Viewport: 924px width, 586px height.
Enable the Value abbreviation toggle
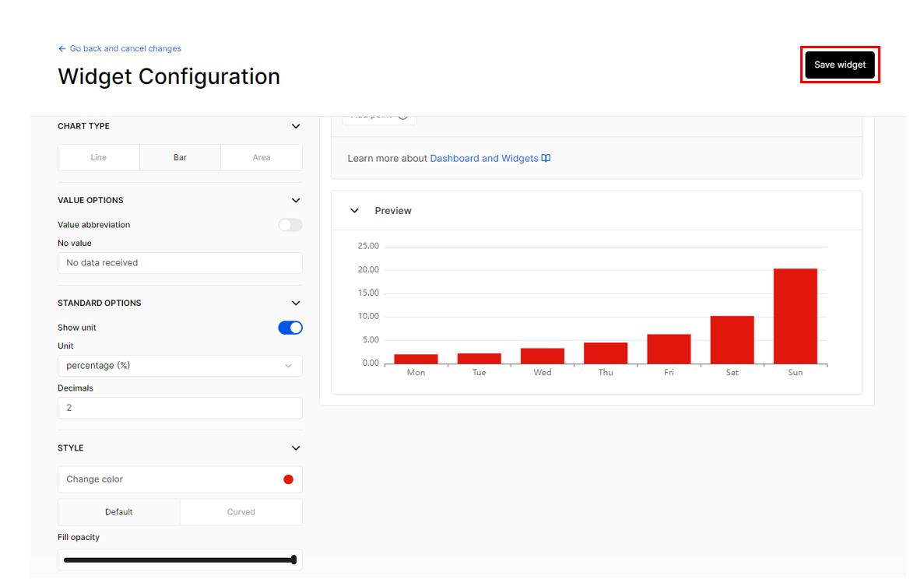pos(290,225)
